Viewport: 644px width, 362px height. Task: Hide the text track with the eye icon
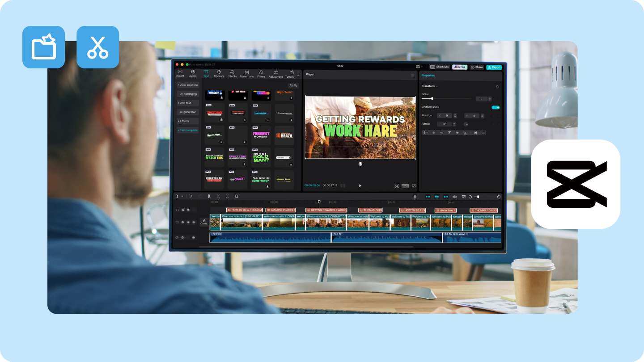[188, 210]
